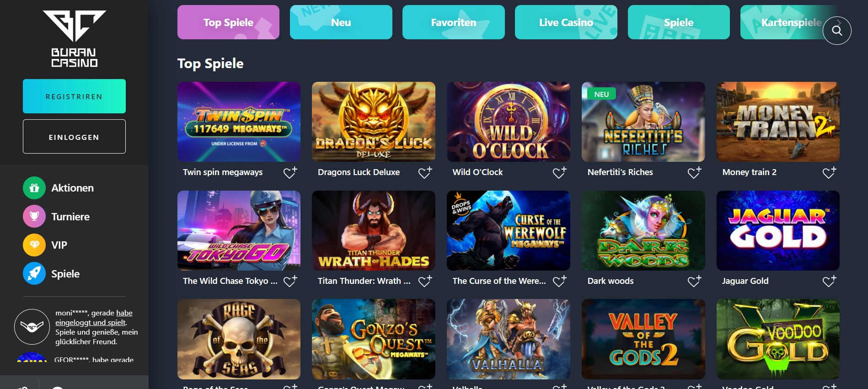
Task: Select the Turniere trophy icon
Action: click(34, 217)
